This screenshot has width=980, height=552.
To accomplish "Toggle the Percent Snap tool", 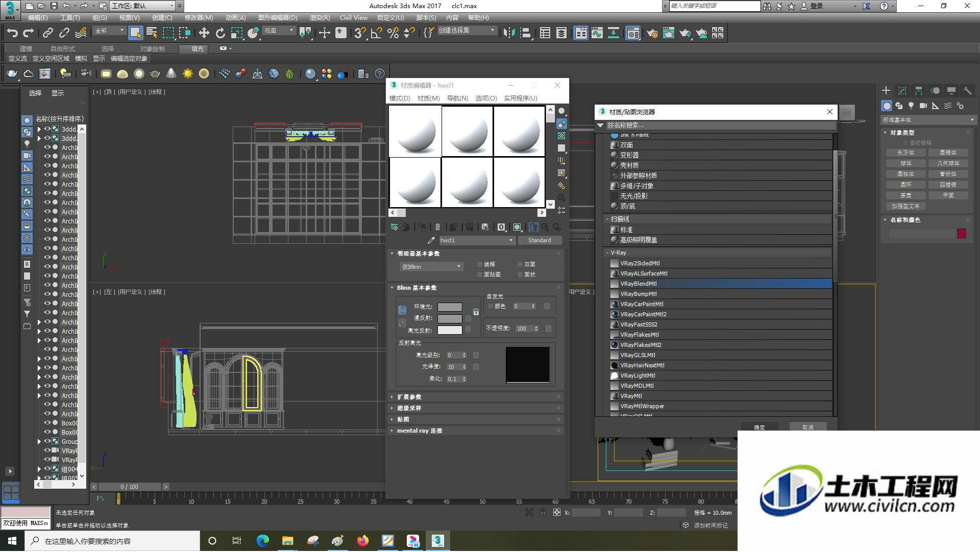I will tap(393, 34).
